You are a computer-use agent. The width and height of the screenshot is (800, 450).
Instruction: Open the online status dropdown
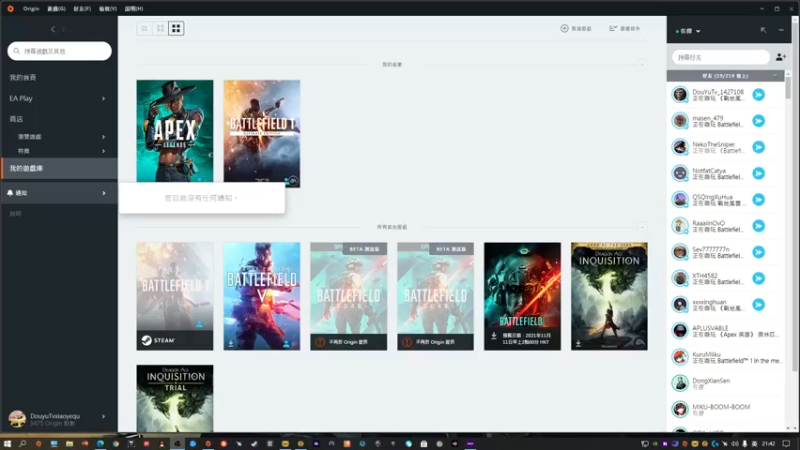pos(688,31)
